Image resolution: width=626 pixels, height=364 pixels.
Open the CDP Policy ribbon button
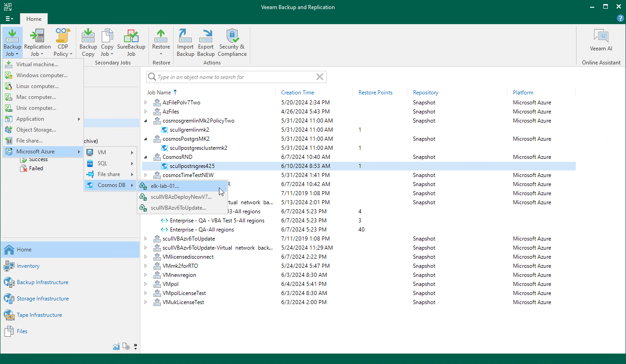(63, 42)
